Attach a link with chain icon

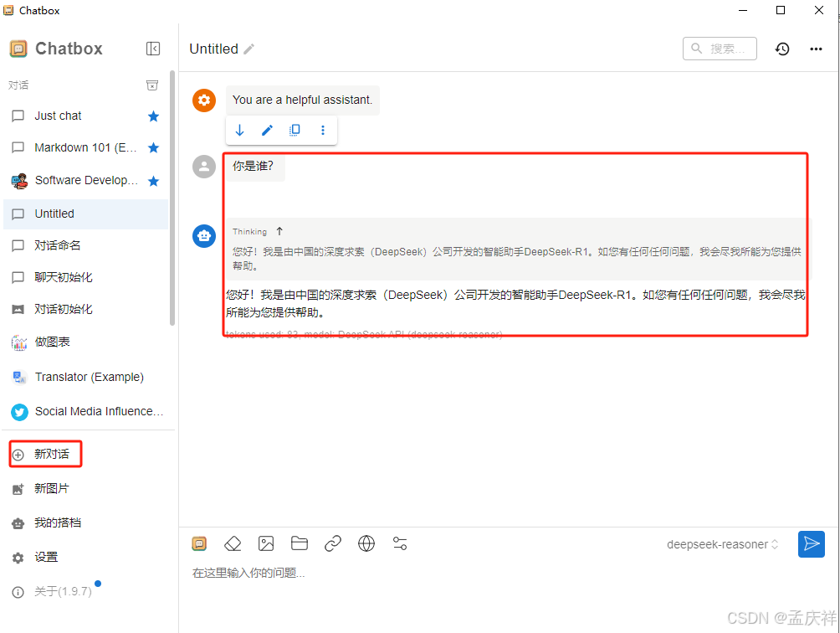(x=333, y=543)
